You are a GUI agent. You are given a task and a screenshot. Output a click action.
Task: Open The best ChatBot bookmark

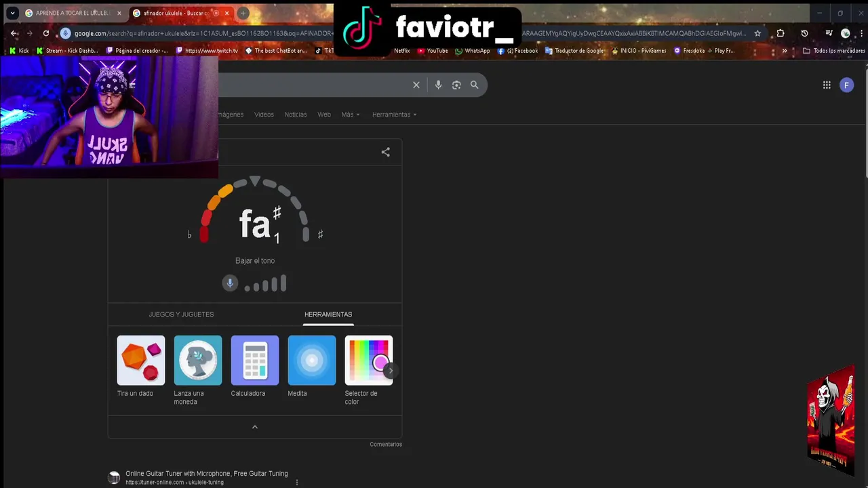276,51
